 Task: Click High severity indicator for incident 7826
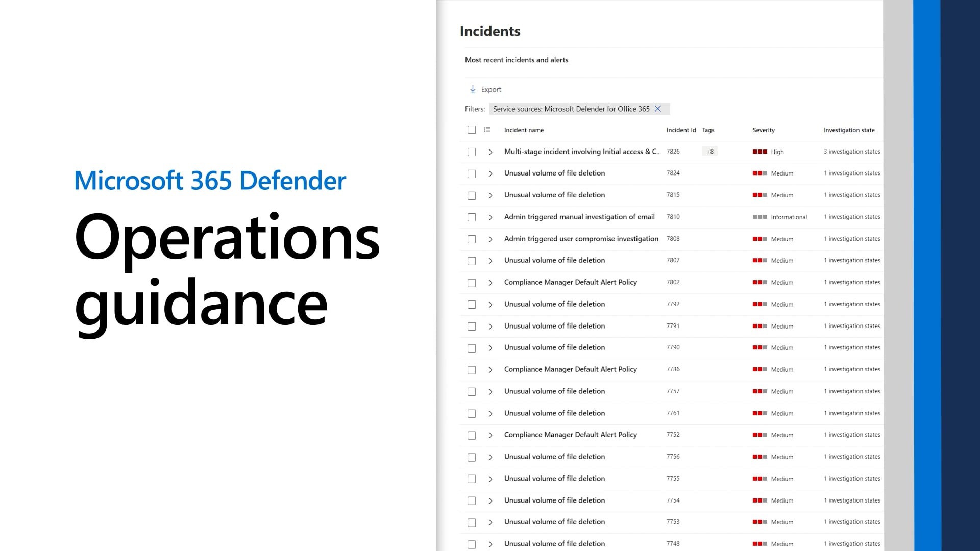759,152
